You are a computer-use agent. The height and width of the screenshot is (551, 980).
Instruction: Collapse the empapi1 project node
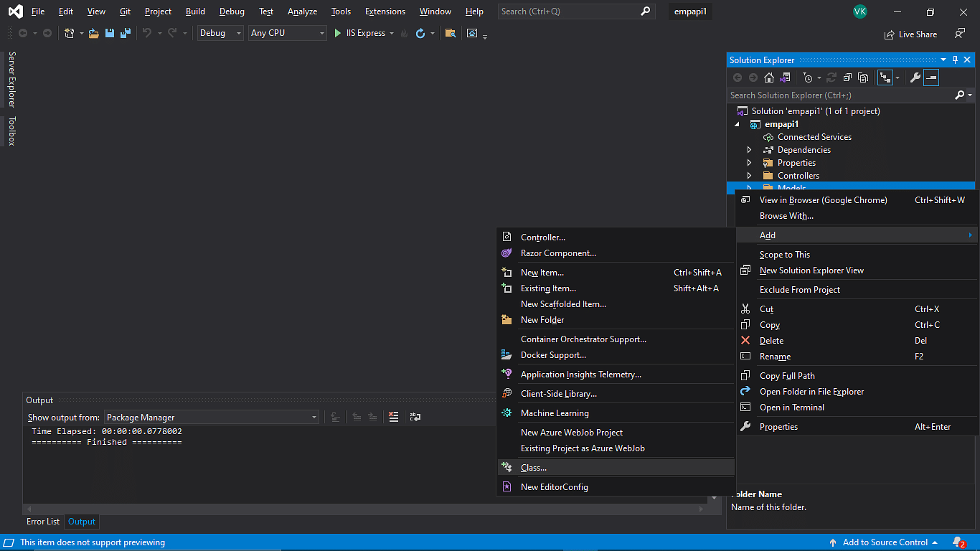[x=737, y=124]
